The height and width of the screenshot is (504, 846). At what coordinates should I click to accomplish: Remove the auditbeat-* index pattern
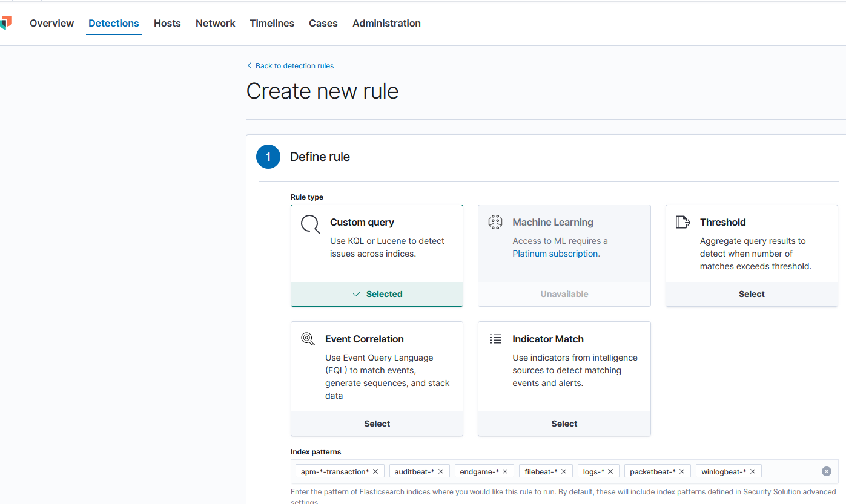441,471
